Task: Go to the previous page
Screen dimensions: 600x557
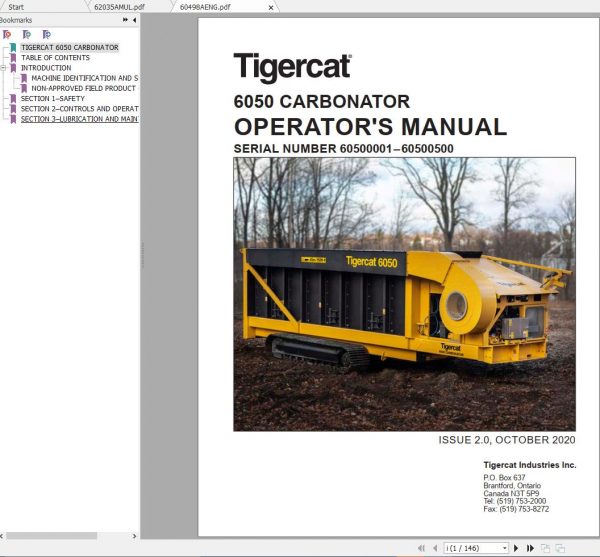Action: pos(435,548)
